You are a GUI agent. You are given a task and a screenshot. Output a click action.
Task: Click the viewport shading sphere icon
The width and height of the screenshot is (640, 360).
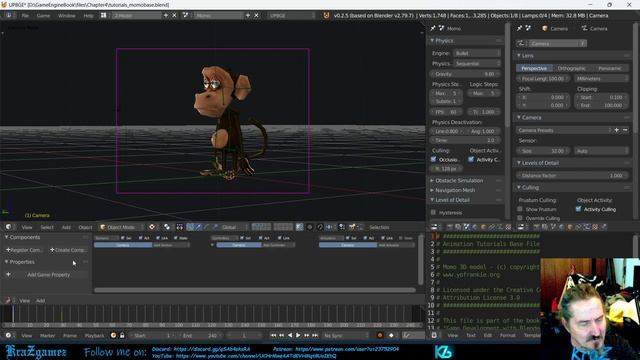(x=152, y=227)
